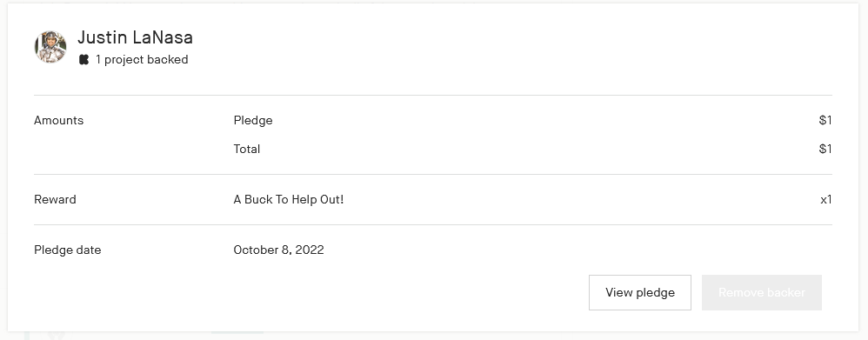The width and height of the screenshot is (868, 340).
Task: Click the October 8, 2022 pledge date
Action: 278,250
